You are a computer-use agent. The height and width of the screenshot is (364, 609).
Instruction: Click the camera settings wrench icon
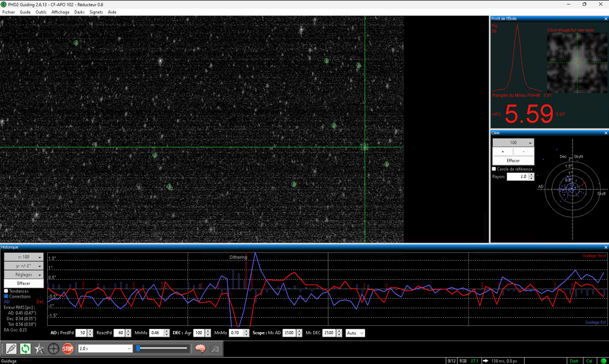214,349
